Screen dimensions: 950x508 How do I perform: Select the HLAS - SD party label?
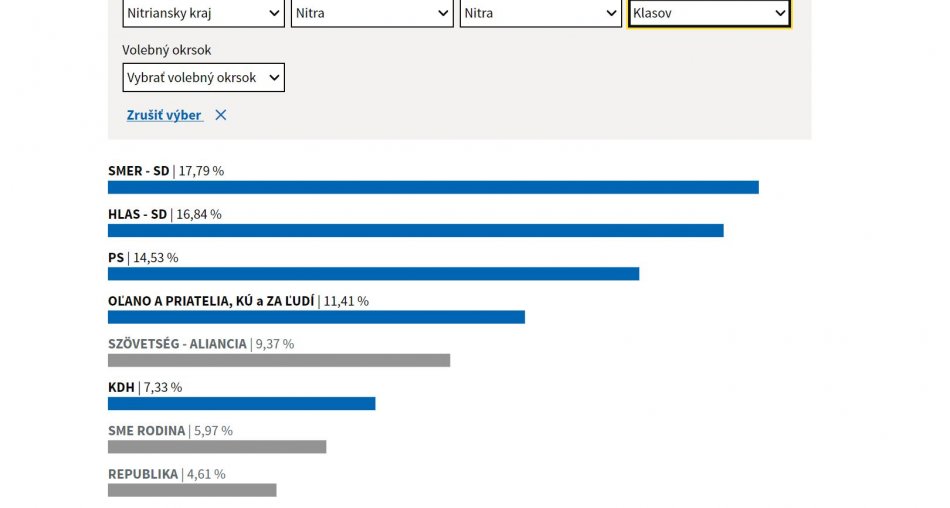coord(138,214)
